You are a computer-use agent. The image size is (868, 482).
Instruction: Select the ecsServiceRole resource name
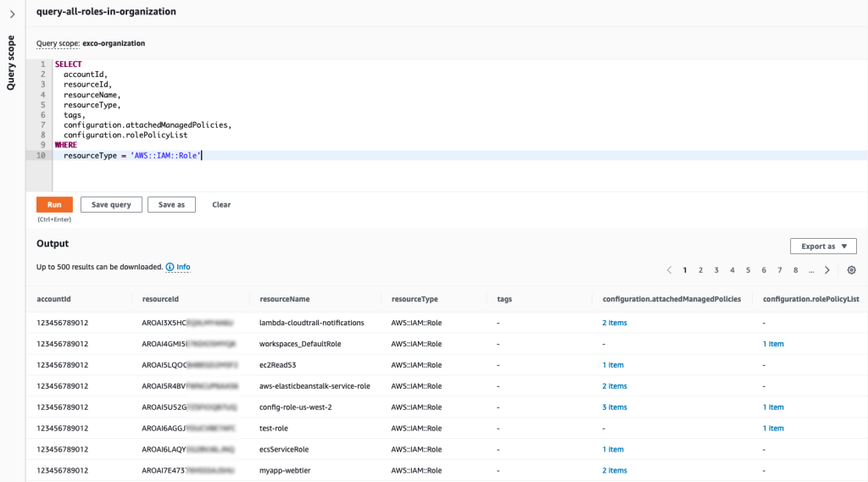[x=284, y=449]
